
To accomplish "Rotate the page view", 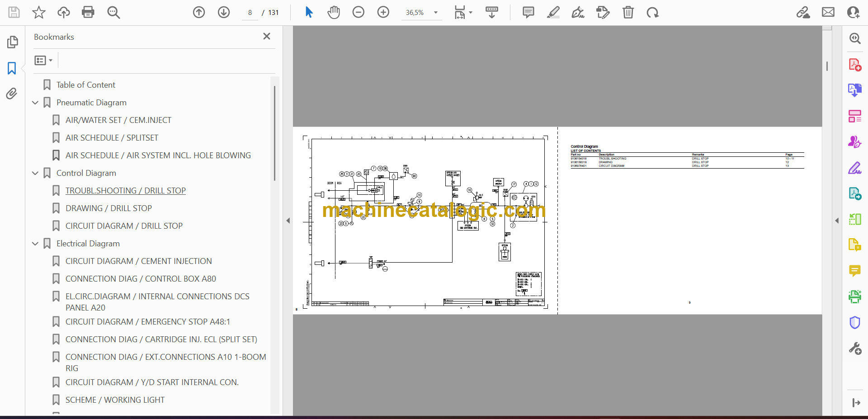I will (x=652, y=12).
